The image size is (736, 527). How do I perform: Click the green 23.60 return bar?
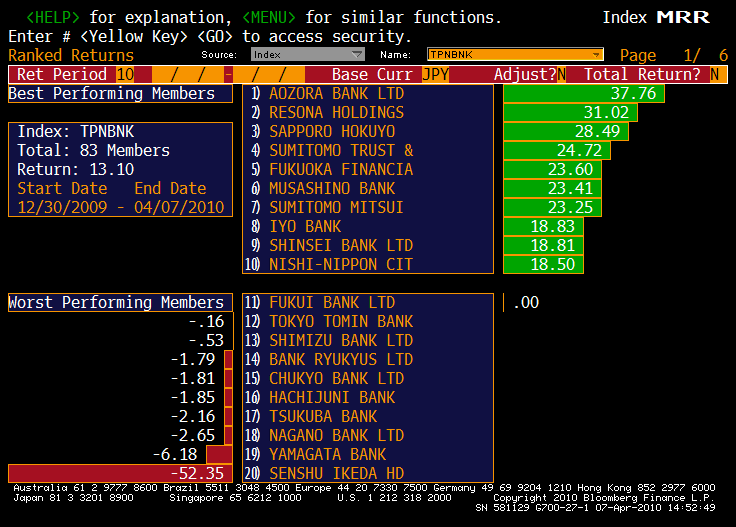coord(552,169)
